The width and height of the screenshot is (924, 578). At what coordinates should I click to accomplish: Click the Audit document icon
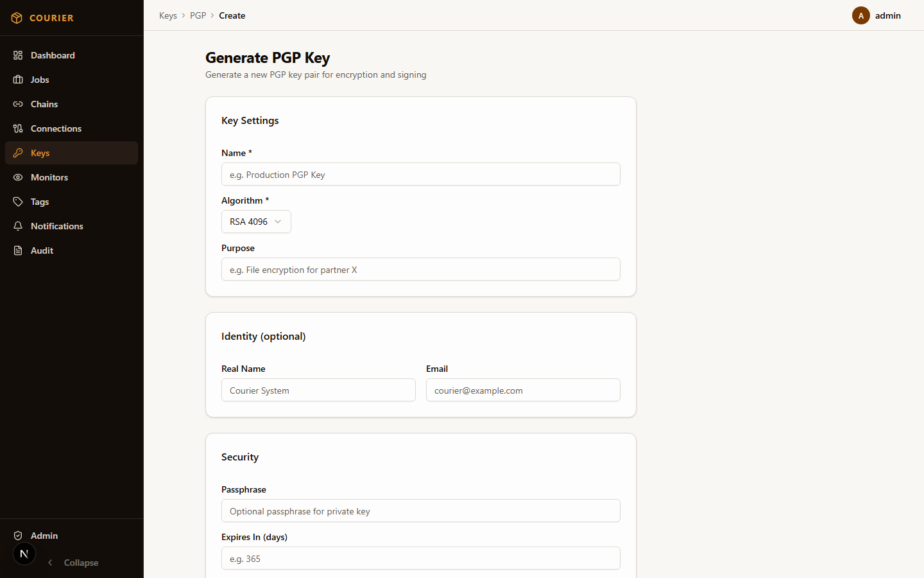[18, 250]
